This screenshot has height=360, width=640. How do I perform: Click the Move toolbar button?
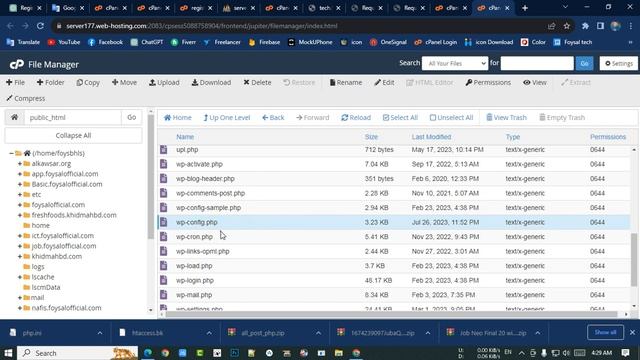(x=124, y=82)
